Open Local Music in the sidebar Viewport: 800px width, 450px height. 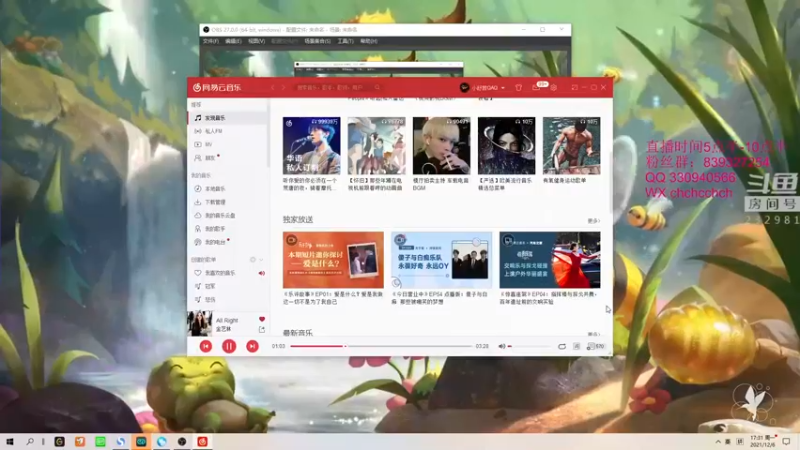227,189
